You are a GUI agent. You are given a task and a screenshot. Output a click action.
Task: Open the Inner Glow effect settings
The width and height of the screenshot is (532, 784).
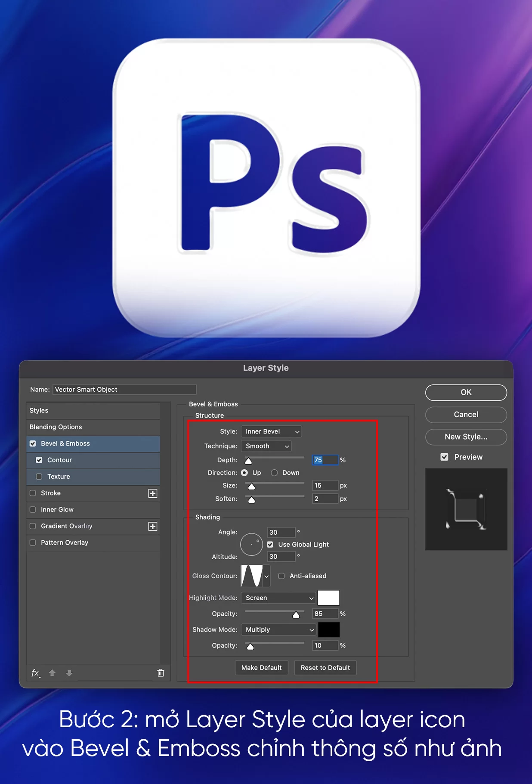[x=57, y=510]
